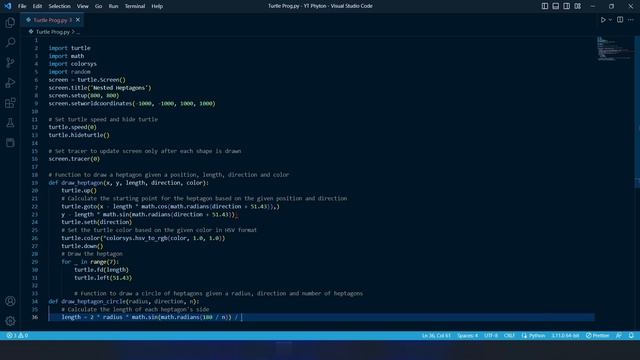This screenshot has width=640, height=360.
Task: Open the Run and Debug view
Action: [x=10, y=82]
